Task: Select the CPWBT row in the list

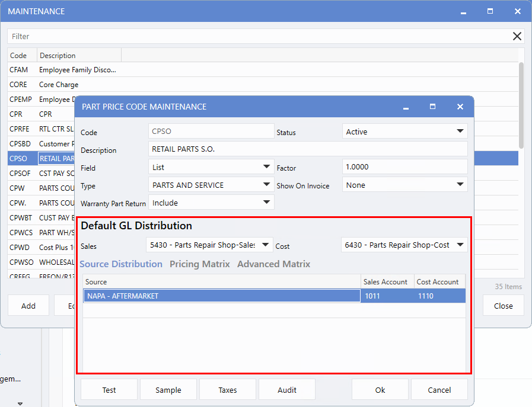Action: (41, 218)
